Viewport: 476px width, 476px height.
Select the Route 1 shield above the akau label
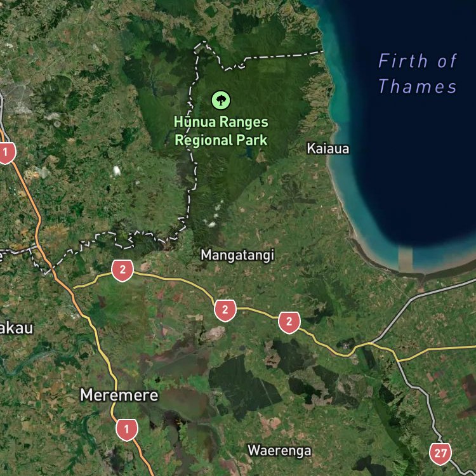6,153
